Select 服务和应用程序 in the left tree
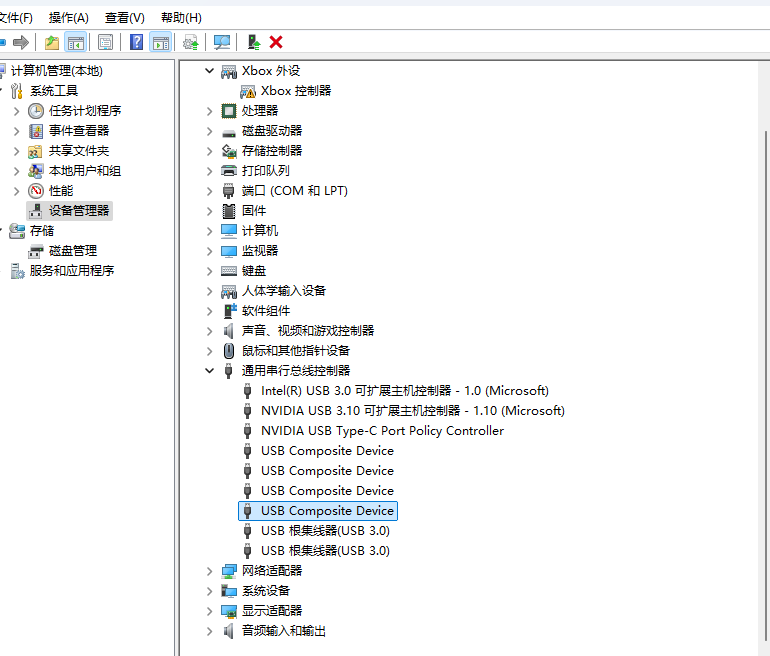This screenshot has width=770, height=656. [x=72, y=271]
